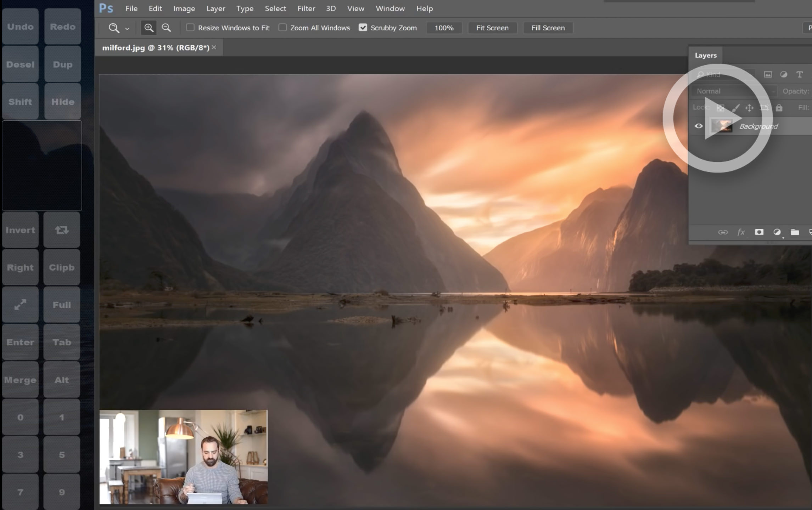This screenshot has width=812, height=510.
Task: Open the Help menu
Action: click(425, 8)
